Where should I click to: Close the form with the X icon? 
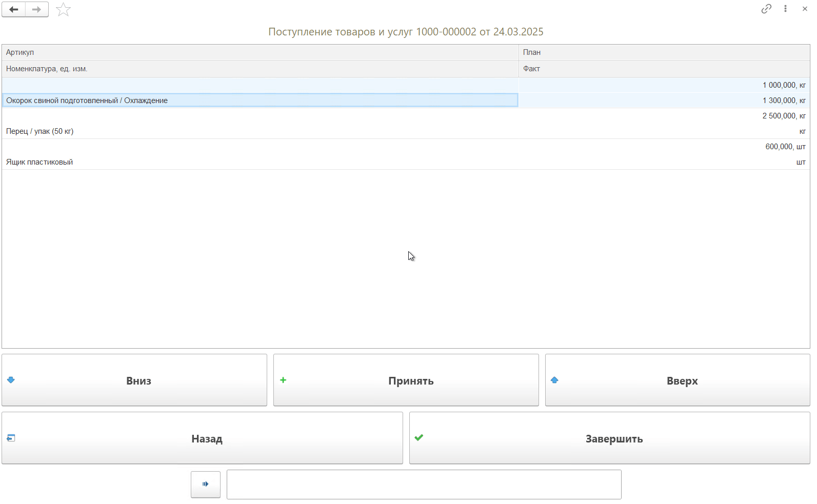point(805,9)
